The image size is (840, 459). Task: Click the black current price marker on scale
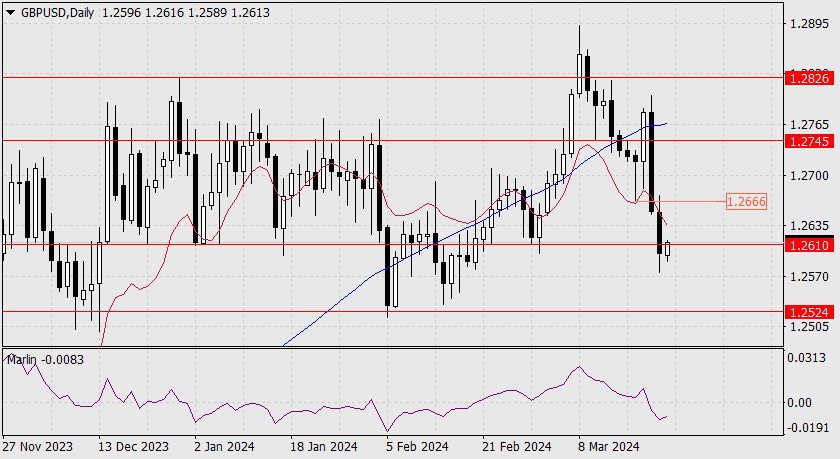(809, 236)
